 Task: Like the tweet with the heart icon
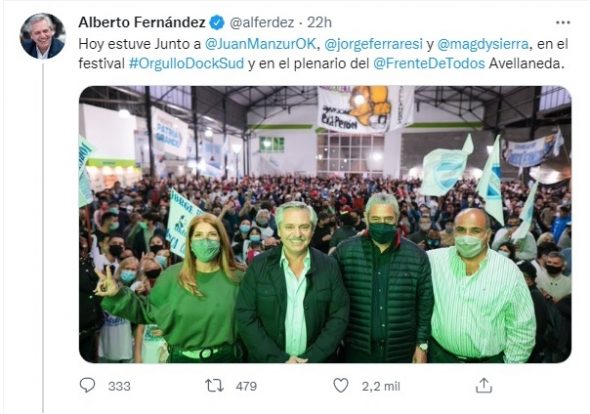click(x=341, y=386)
